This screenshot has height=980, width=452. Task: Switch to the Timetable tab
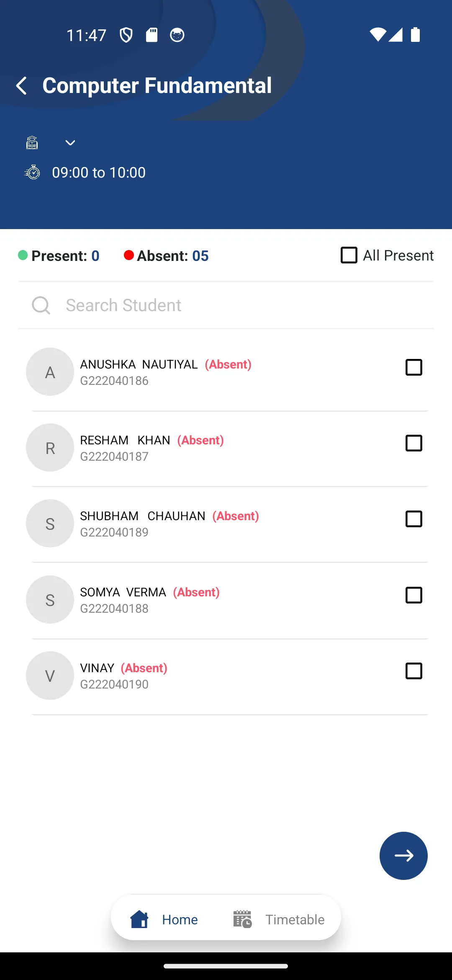(x=279, y=919)
